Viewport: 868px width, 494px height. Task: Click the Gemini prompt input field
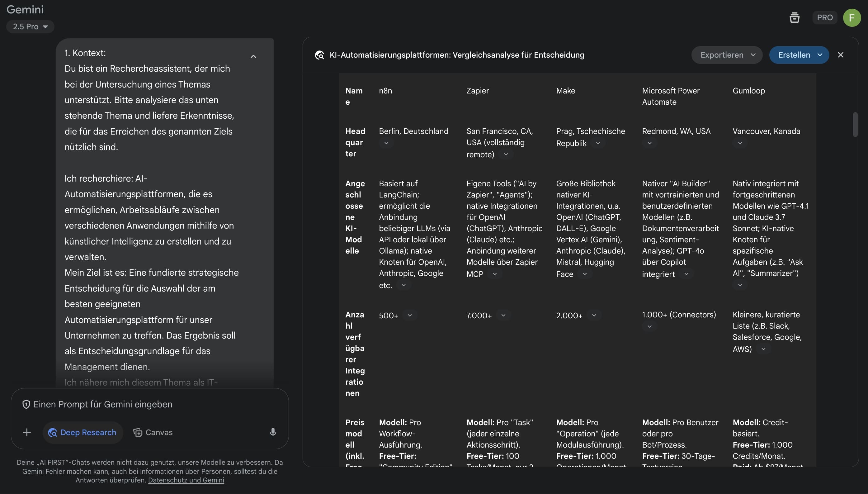coord(149,404)
